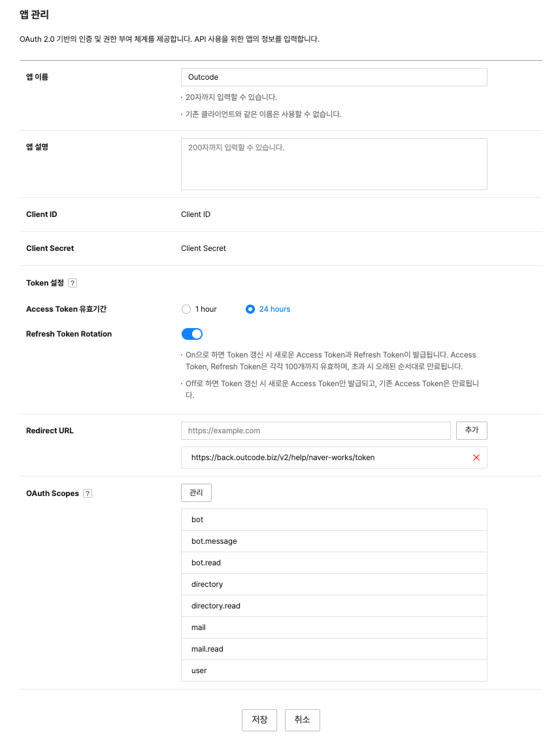
Task: Select the bot.message scope row
Action: click(x=334, y=541)
